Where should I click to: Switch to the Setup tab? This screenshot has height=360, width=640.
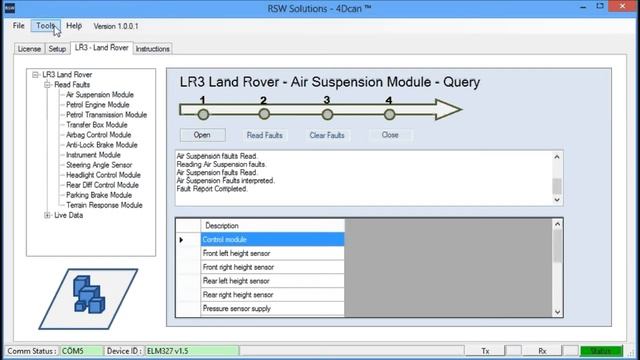click(x=57, y=49)
